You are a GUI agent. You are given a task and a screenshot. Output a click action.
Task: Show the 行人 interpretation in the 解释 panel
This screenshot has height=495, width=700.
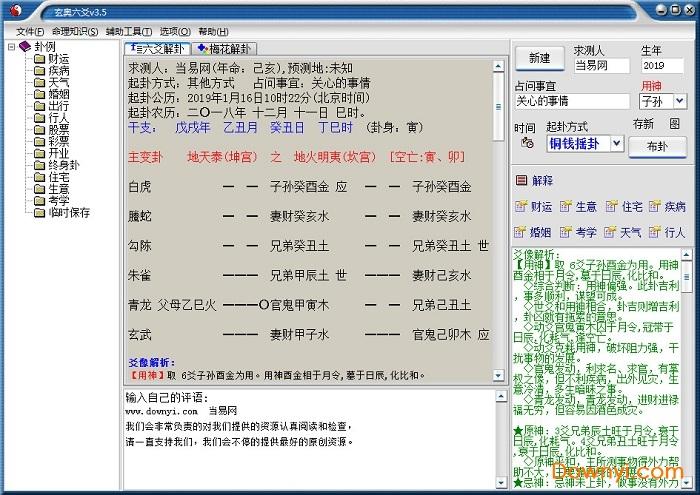(667, 232)
